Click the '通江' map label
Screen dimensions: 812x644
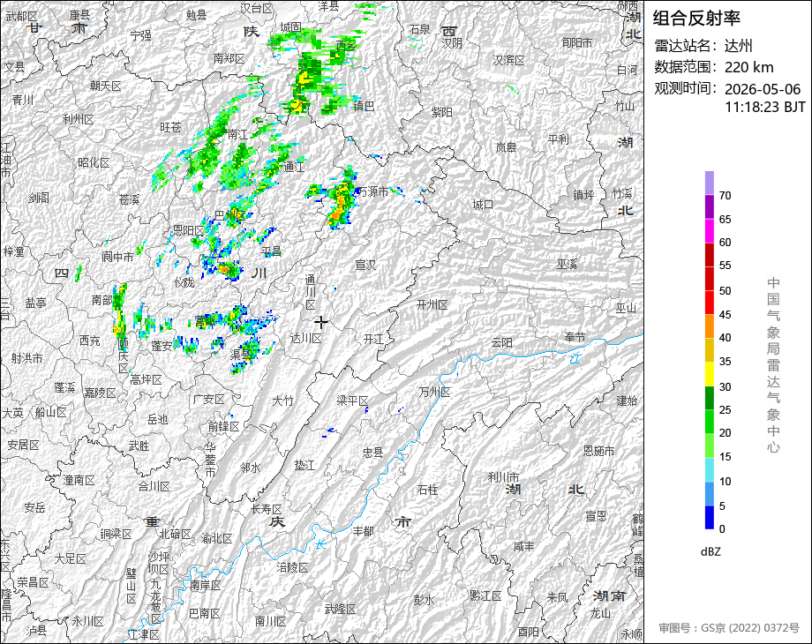[294, 167]
